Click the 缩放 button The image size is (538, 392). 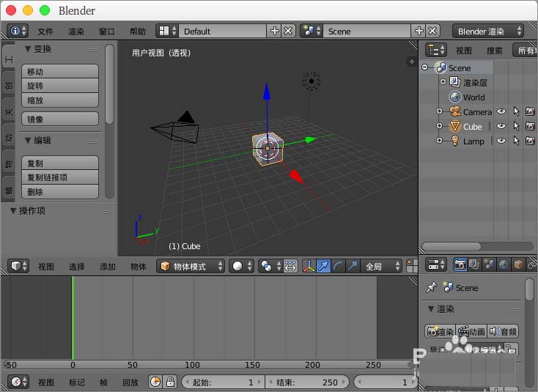coord(60,100)
